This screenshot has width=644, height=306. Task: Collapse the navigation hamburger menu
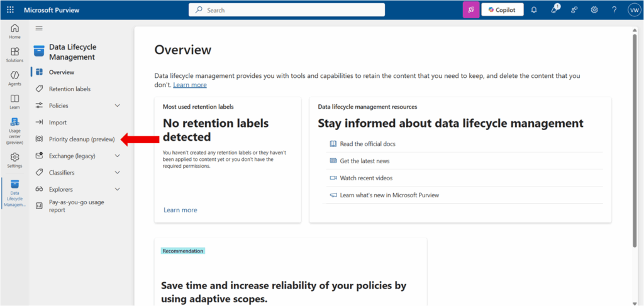tap(39, 28)
